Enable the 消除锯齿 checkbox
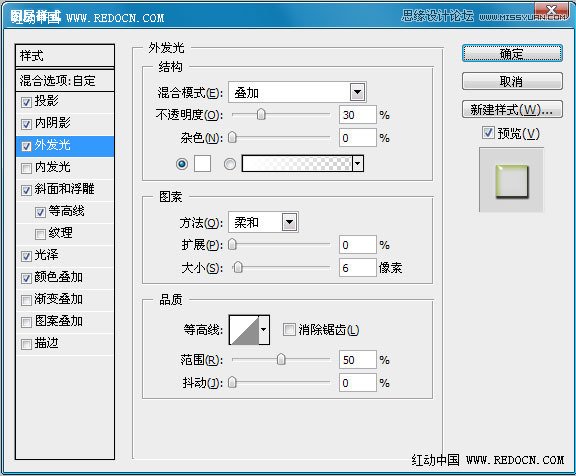This screenshot has height=476, width=576. point(289,329)
